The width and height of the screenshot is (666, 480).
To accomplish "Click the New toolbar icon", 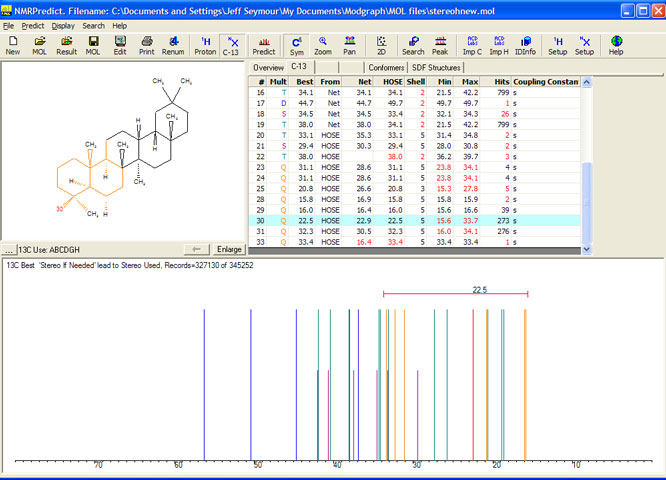I will [x=13, y=45].
